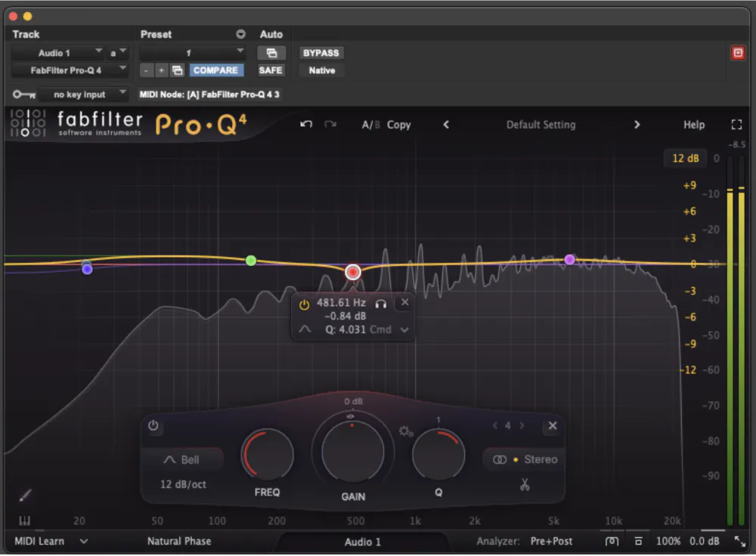Click the spectrum grab icon near Analyzer
The width and height of the screenshot is (756, 556).
tap(612, 541)
